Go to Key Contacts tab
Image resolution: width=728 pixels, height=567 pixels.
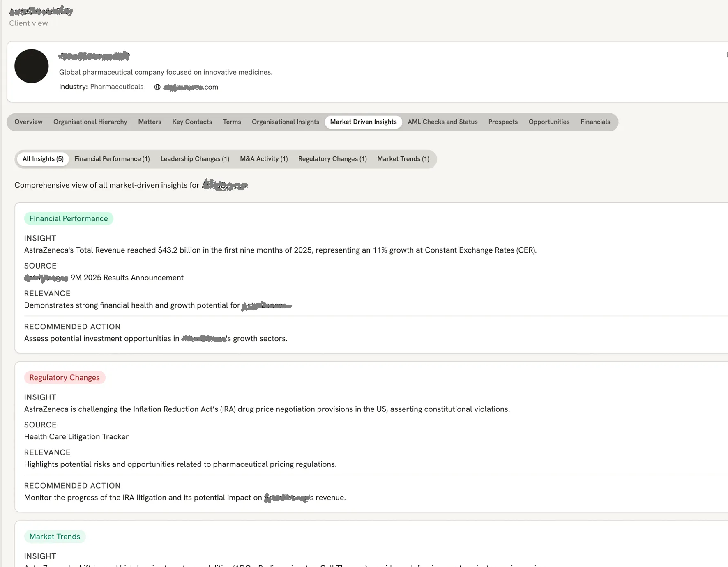point(192,122)
